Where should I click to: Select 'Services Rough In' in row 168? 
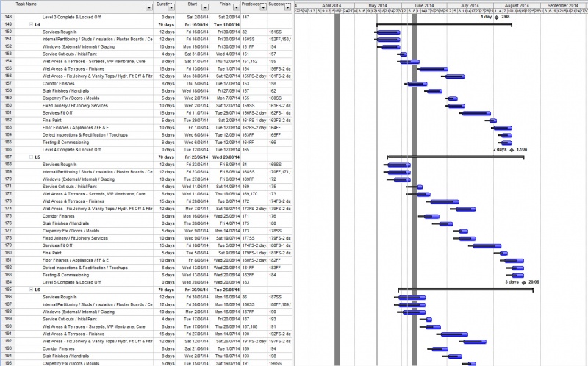[60, 164]
